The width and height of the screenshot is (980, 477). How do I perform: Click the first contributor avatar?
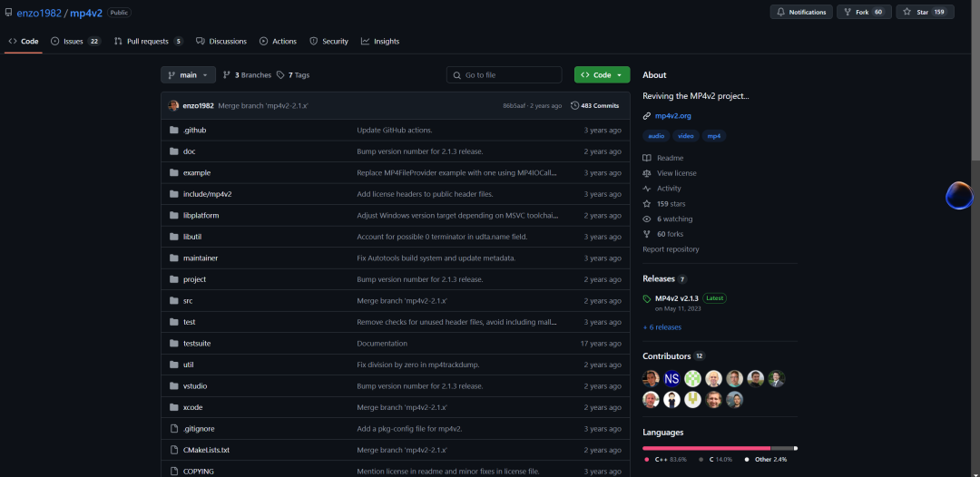pyautogui.click(x=651, y=378)
